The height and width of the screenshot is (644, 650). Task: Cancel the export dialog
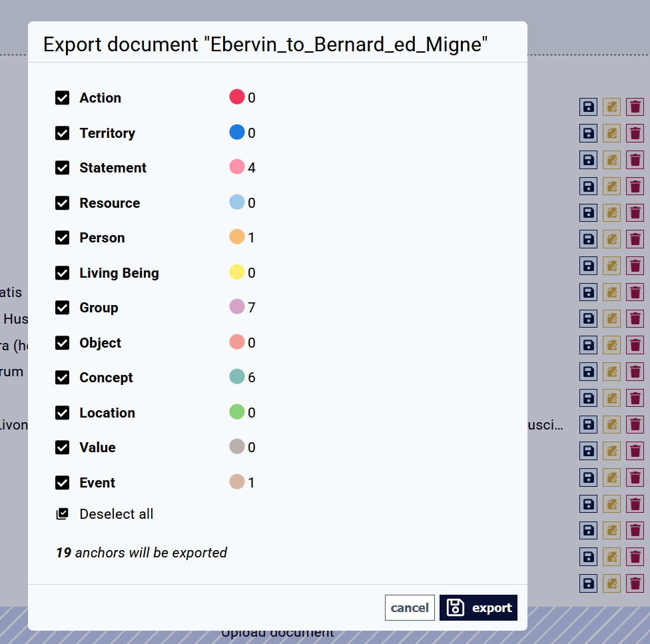click(x=410, y=607)
